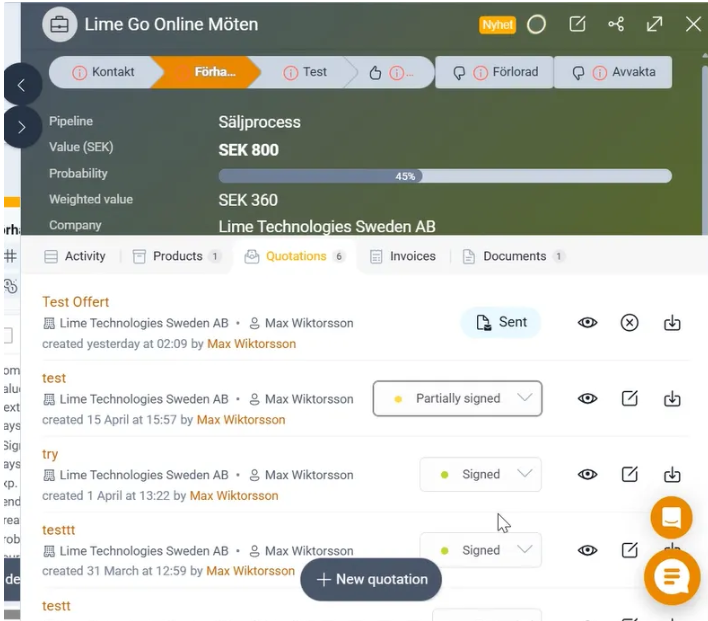Open the edit deal icon in header
The image size is (708, 621).
point(577,24)
